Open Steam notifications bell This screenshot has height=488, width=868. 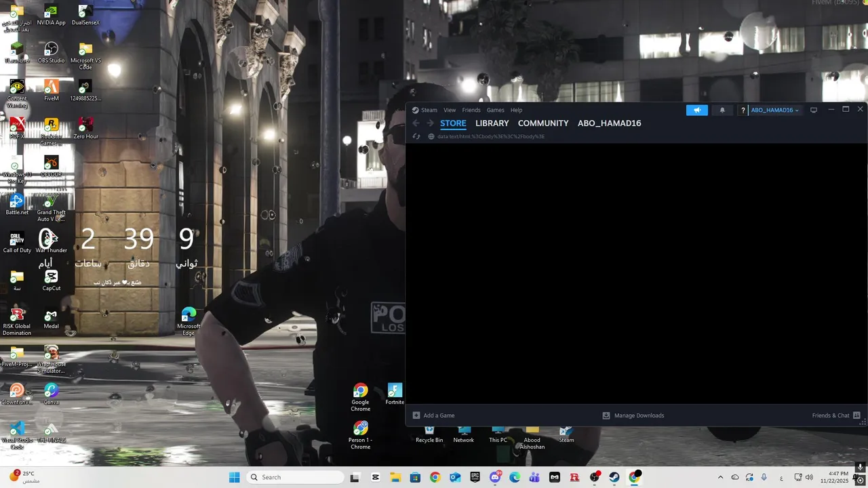pyautogui.click(x=722, y=110)
